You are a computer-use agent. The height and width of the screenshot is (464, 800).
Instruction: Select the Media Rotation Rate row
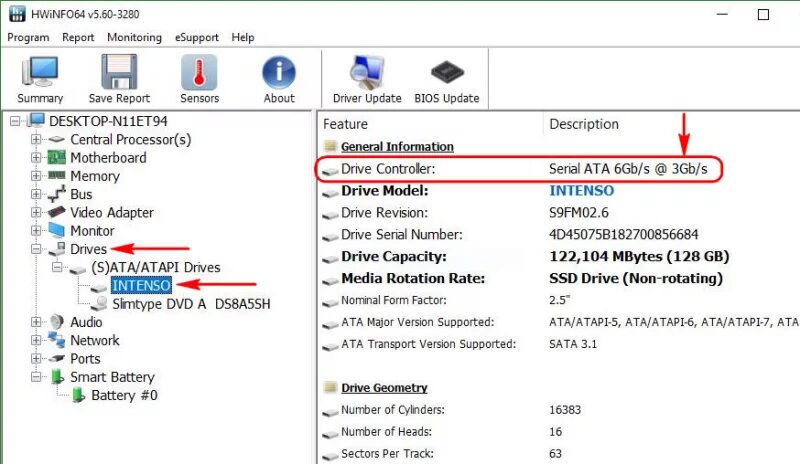tap(559, 278)
